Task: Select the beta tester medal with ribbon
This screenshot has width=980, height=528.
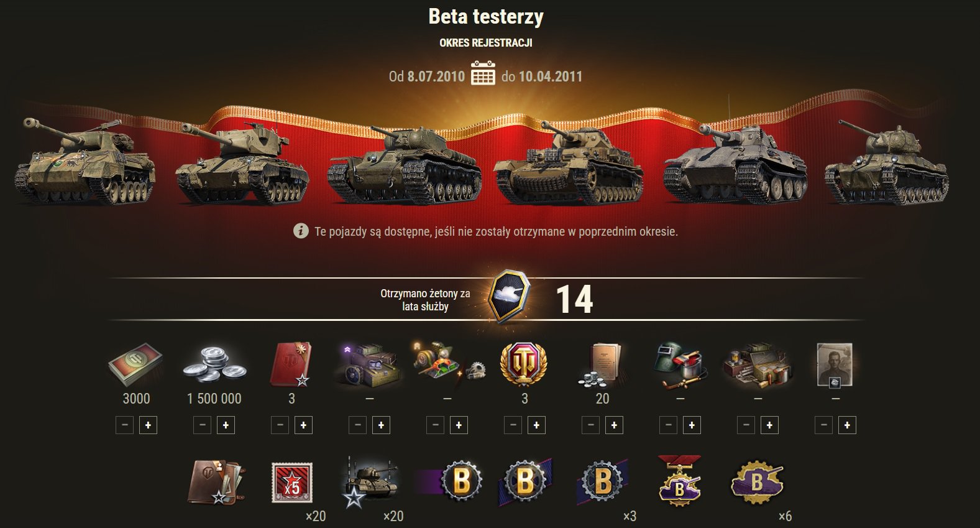Action: click(679, 481)
